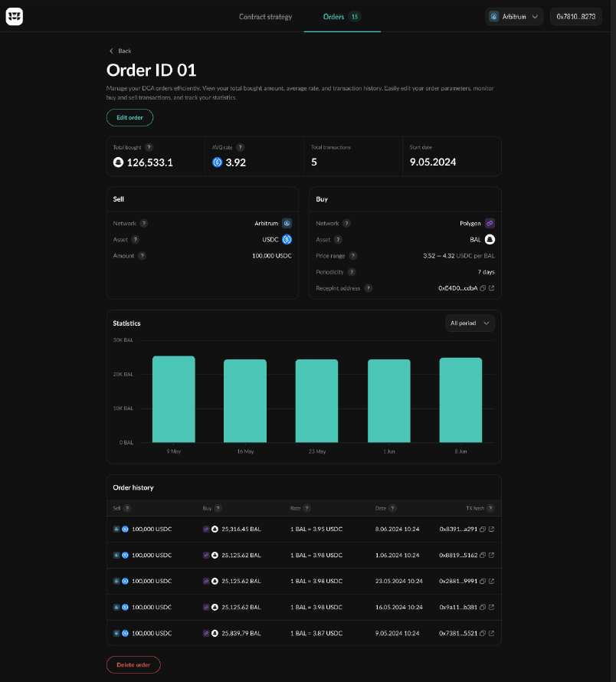Click help icon next to Buy Network
Viewport: 616px width, 682px height.
tap(346, 223)
